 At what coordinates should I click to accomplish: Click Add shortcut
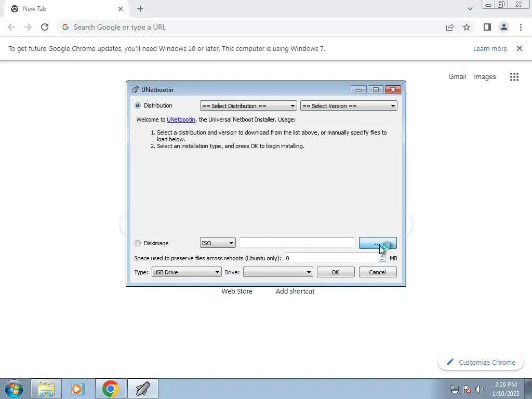point(295,291)
